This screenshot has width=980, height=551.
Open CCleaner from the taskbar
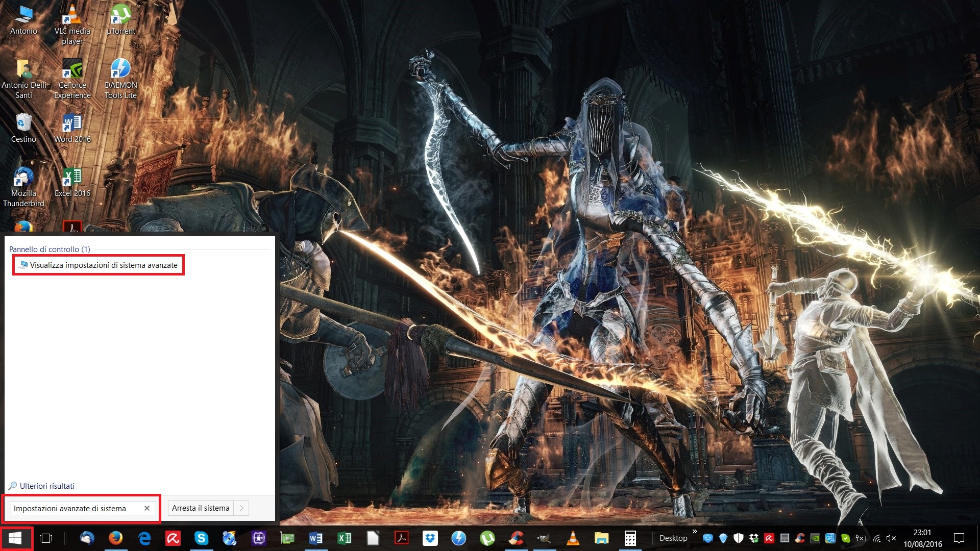516,538
